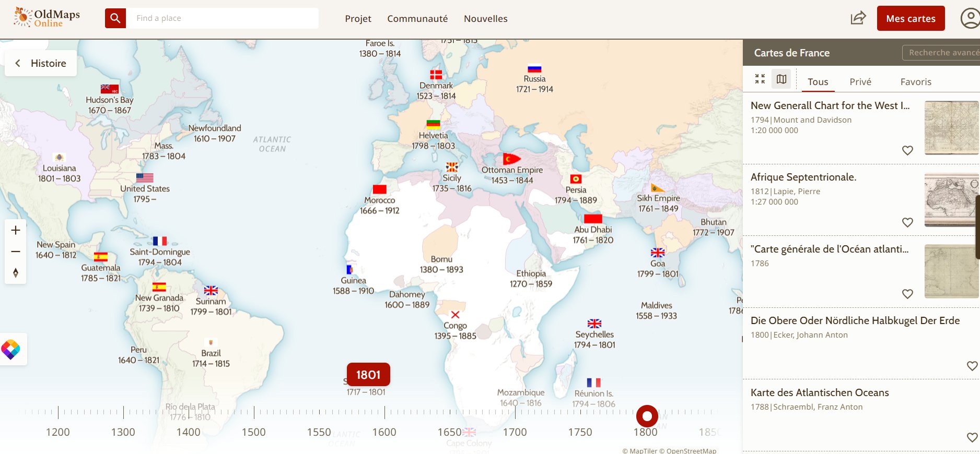Click the New Generall Chart thumbnail
Screen dimensions: 980x454
(952, 128)
